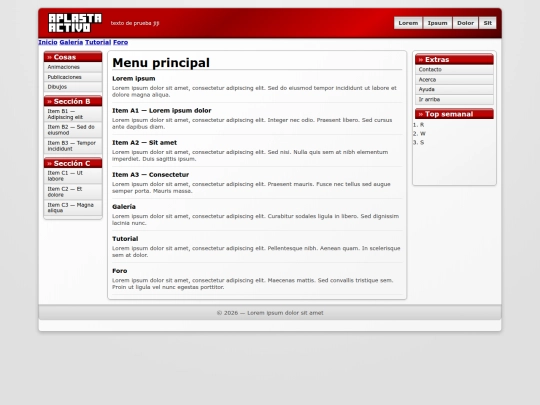Click the Sit header button

click(x=487, y=23)
